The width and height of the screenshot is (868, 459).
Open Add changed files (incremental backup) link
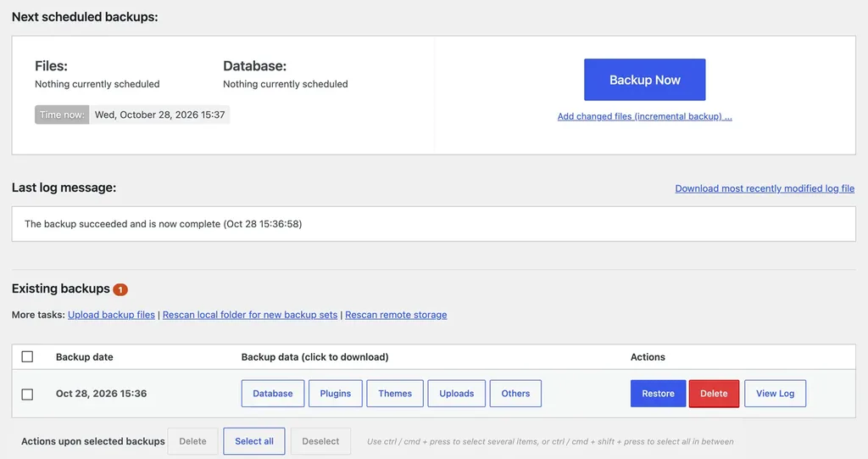coord(644,116)
